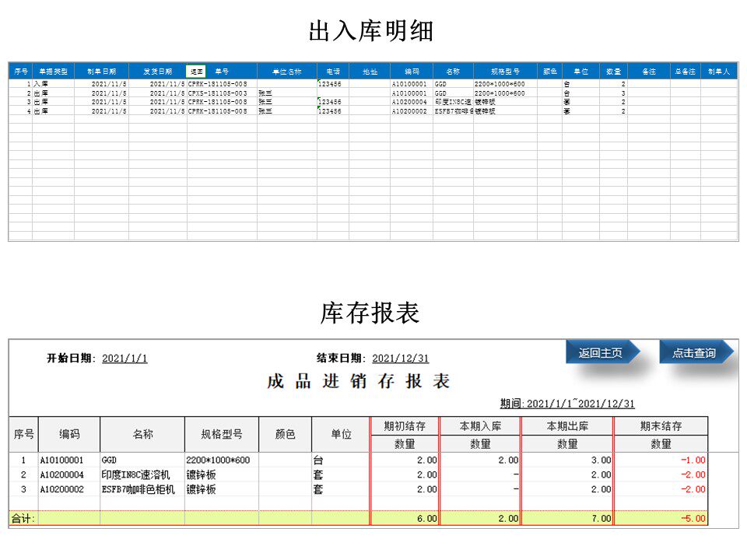
Task: Click the period text 期间: 2021/1/1~2021/12/31
Action: pyautogui.click(x=567, y=404)
